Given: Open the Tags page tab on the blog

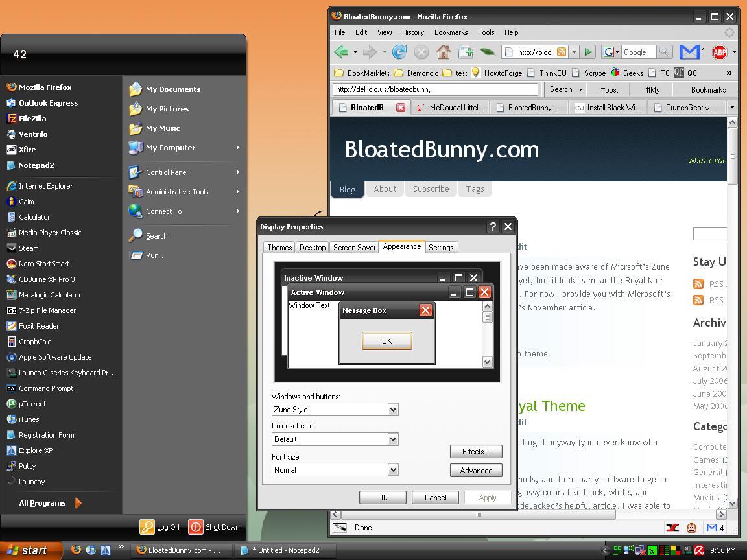Looking at the screenshot, I should (475, 189).
